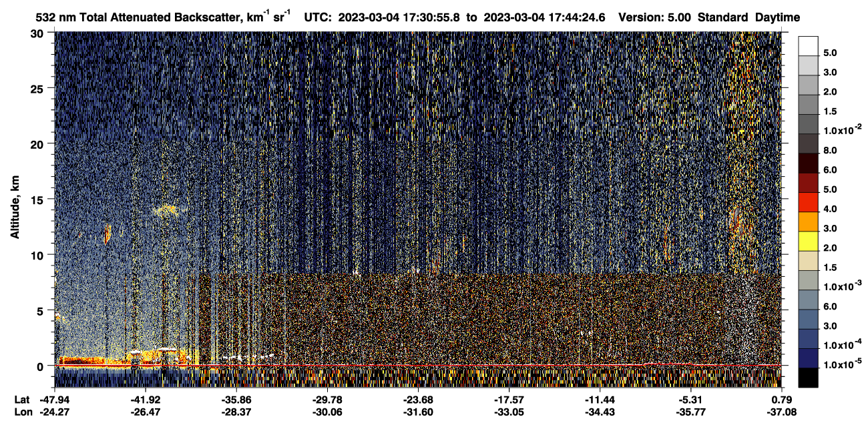Select the orange colorbar swatch

coord(808,221)
